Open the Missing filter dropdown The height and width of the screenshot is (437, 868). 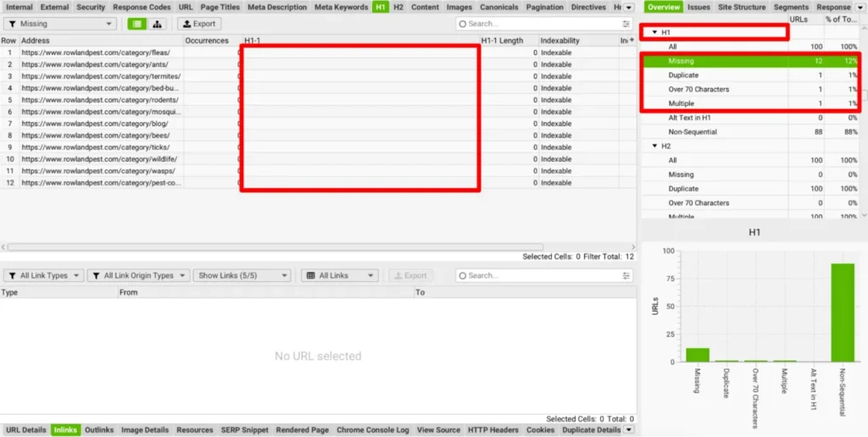60,24
